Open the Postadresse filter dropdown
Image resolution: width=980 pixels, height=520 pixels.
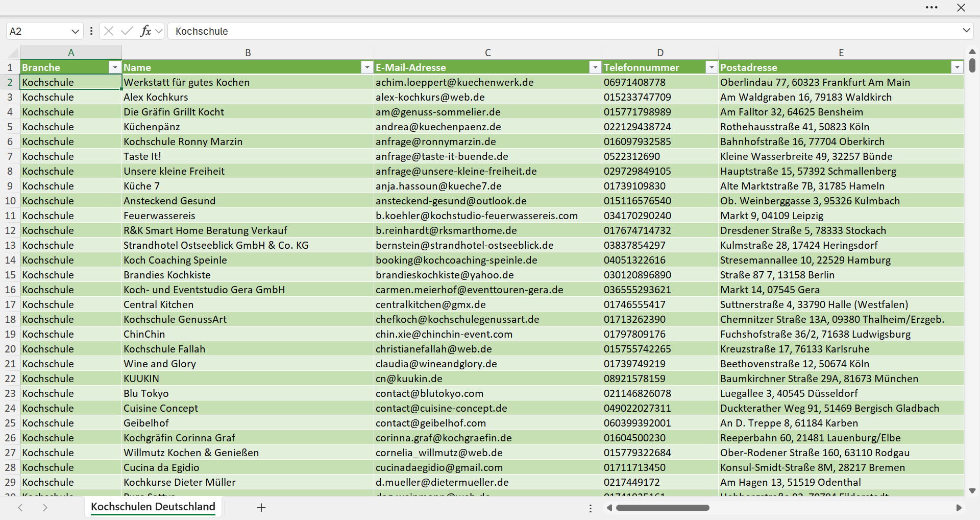(957, 67)
